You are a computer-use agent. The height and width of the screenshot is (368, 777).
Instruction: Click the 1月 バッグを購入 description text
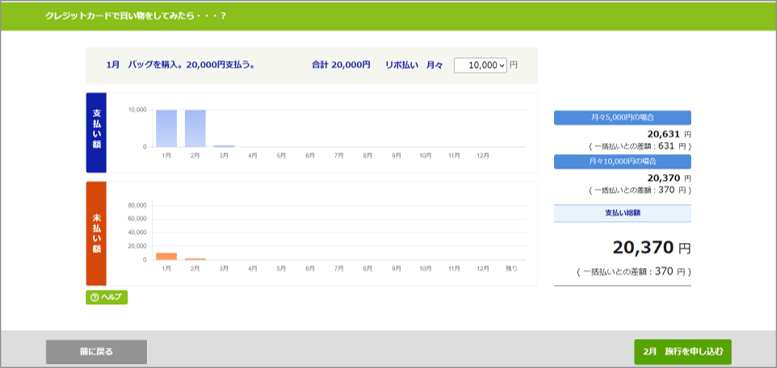pos(180,65)
